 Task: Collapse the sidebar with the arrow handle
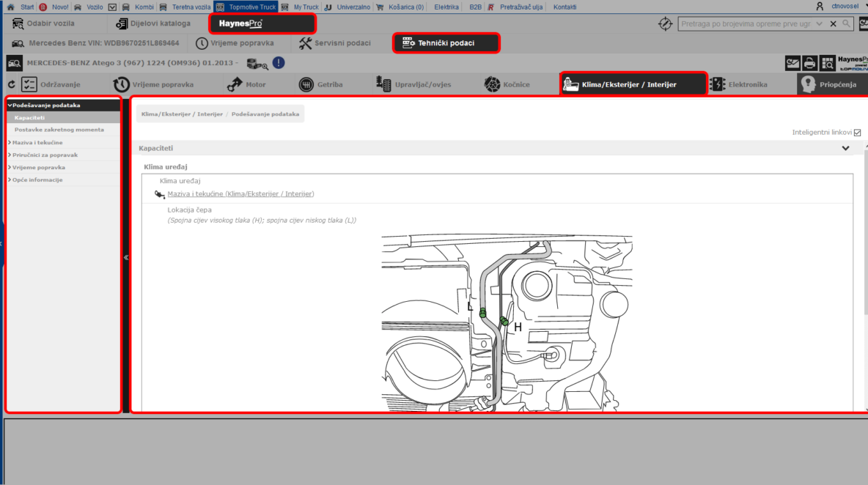click(x=126, y=257)
